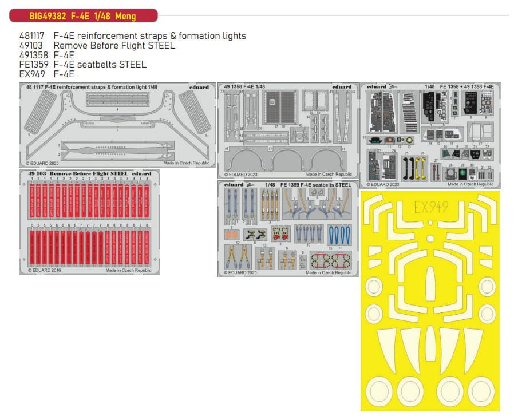Click '© EDUARD 2016' on the Remove Before Flight fret
514x420 pixels.
(44, 270)
